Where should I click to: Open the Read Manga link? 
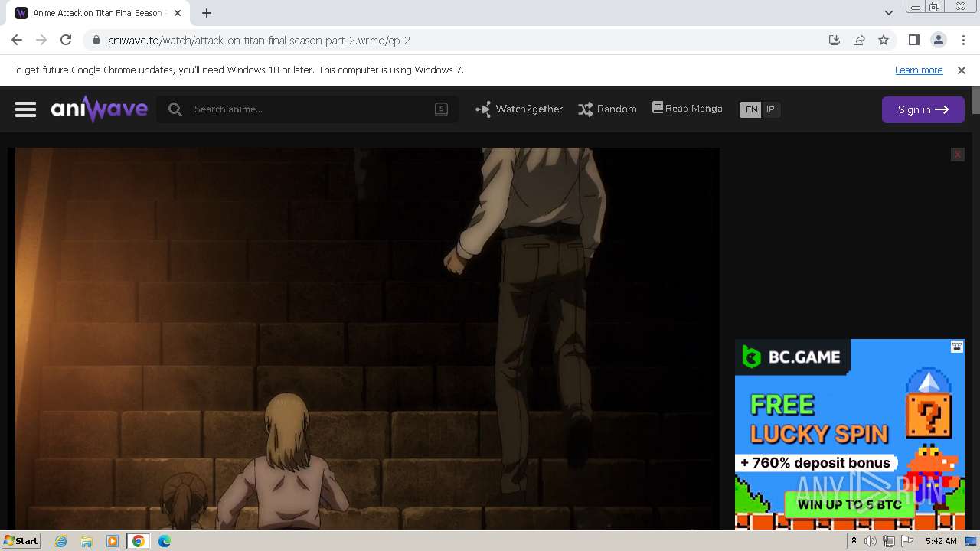tap(688, 109)
